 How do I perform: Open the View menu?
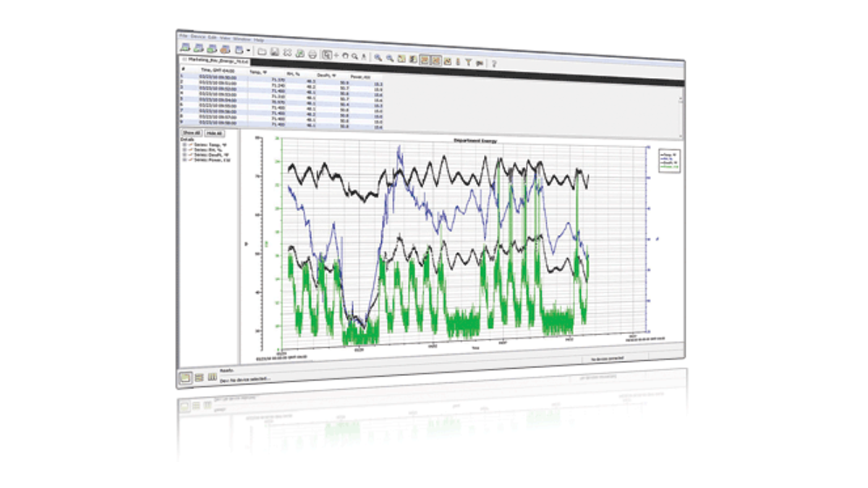[225, 38]
